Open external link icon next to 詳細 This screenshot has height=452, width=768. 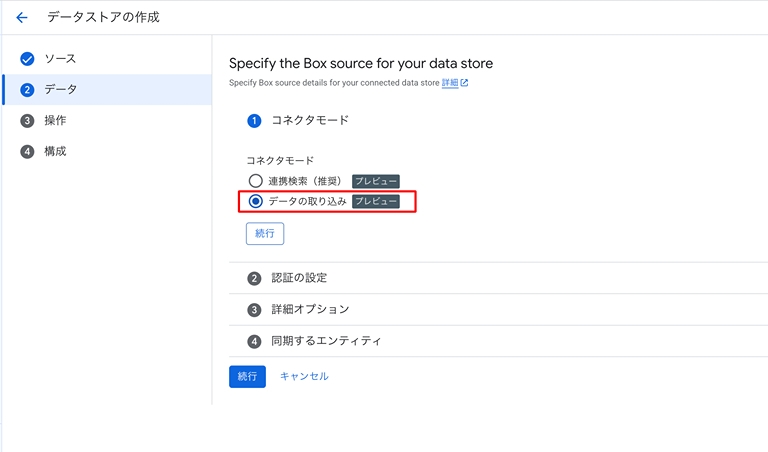(464, 83)
